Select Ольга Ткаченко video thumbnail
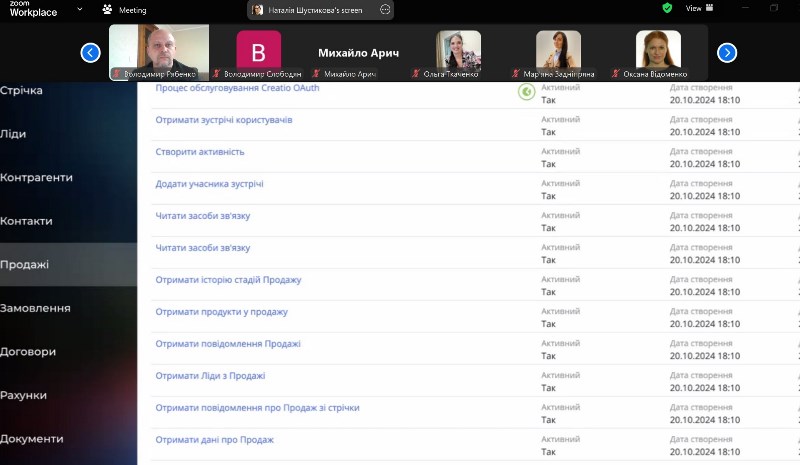This screenshot has width=800, height=465. pyautogui.click(x=458, y=53)
